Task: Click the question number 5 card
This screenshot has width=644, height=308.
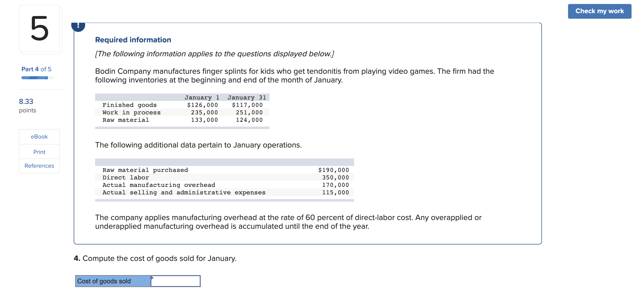Action: click(40, 28)
